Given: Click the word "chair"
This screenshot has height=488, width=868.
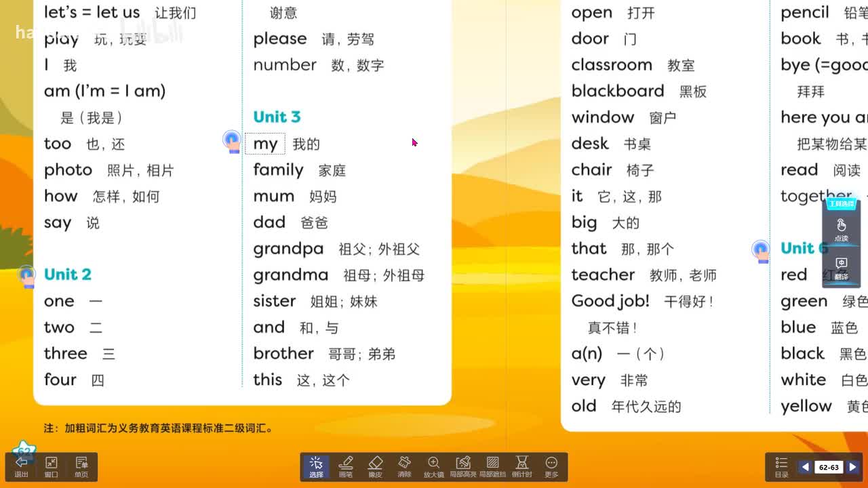Looking at the screenshot, I should (592, 169).
